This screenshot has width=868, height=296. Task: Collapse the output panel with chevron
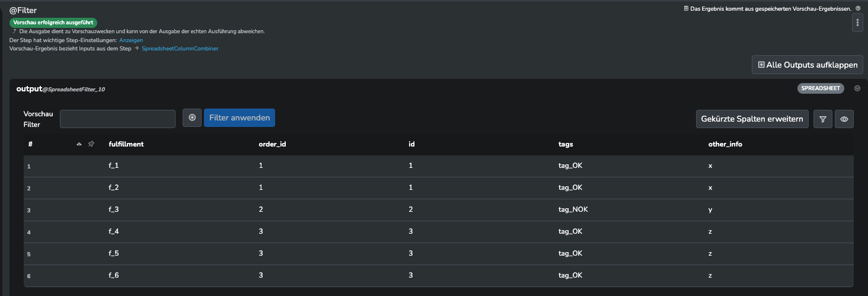(x=857, y=88)
